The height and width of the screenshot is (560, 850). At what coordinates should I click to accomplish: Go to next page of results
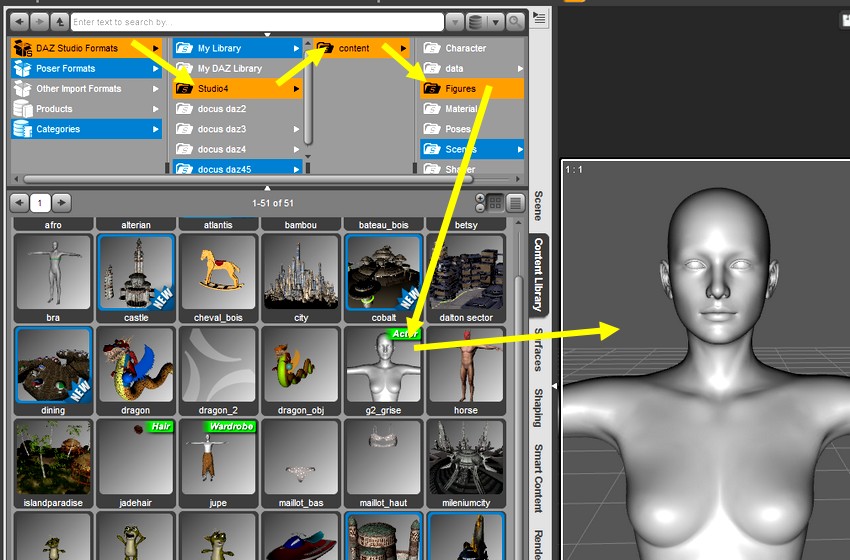tap(61, 203)
